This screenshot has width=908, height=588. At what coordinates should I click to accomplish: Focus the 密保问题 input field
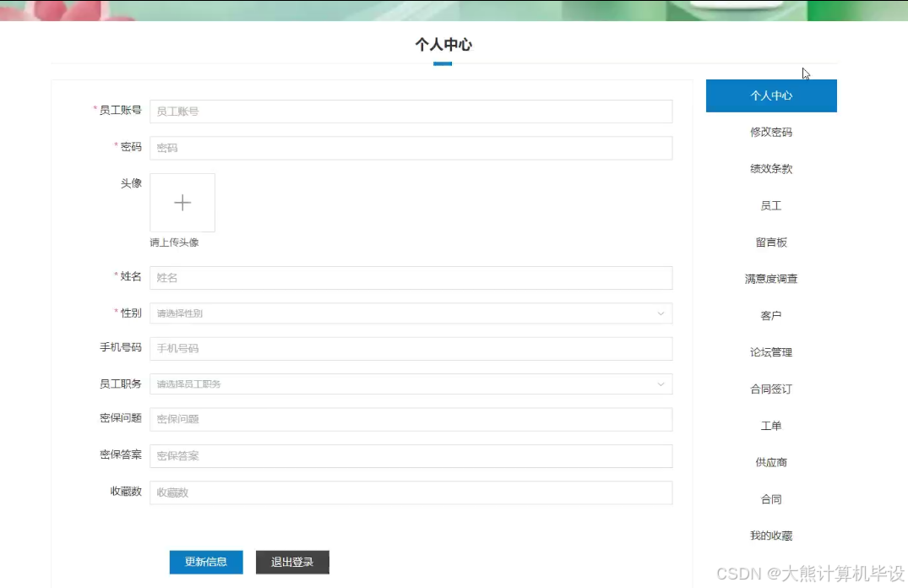(x=411, y=419)
